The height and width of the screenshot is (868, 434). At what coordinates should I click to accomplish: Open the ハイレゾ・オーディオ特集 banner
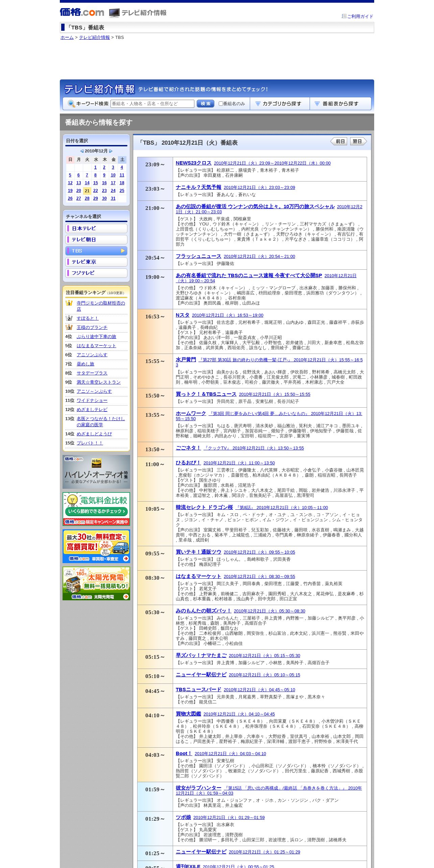click(96, 472)
